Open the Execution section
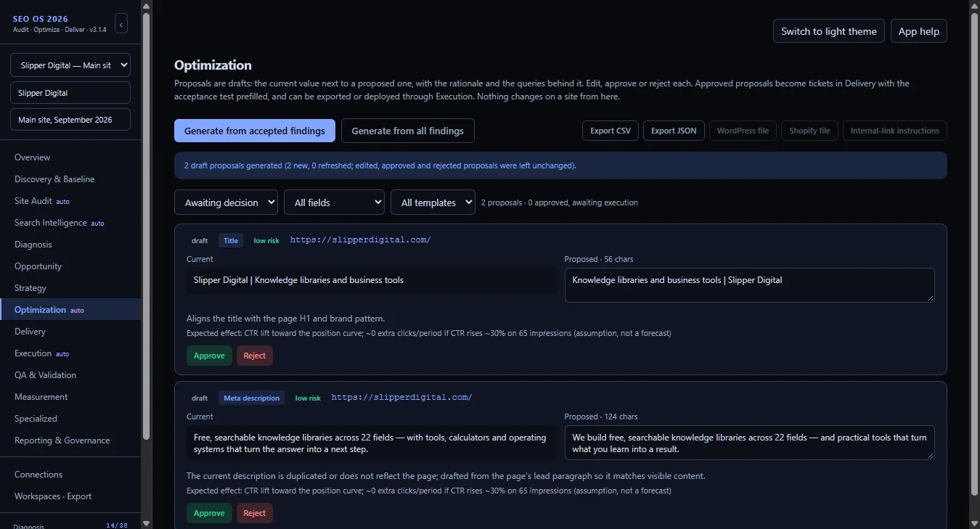 (70, 353)
